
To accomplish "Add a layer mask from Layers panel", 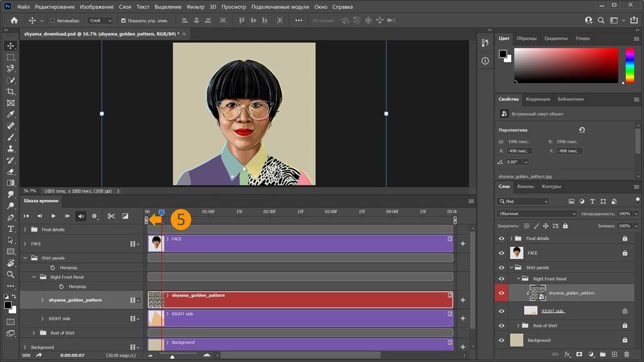I will click(579, 354).
